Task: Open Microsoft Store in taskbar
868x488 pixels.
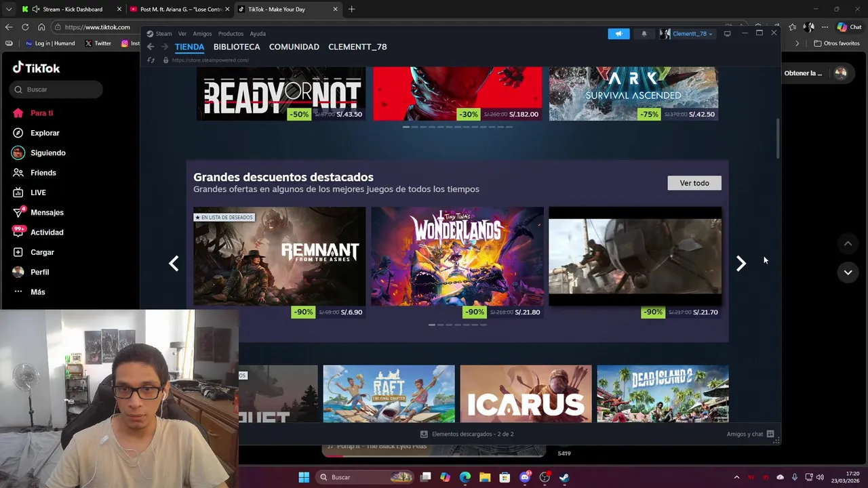Action: point(505,477)
